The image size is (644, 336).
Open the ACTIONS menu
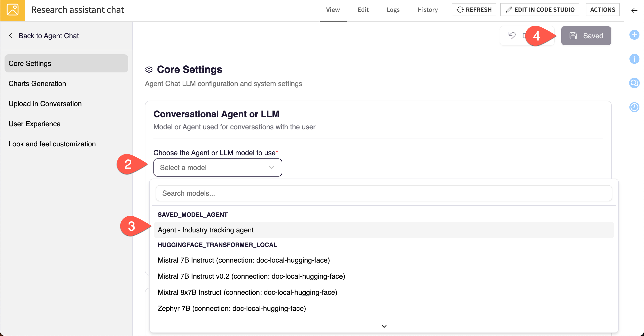pos(603,10)
